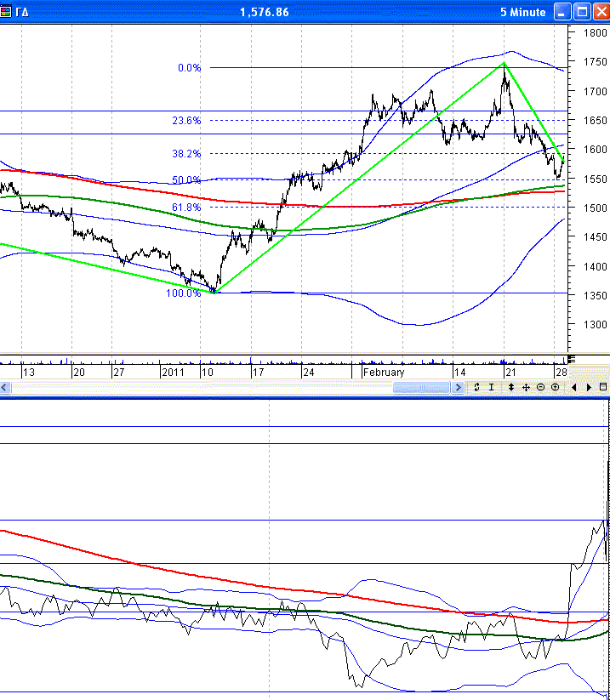Screen dimensions: 610x700
Task: Click the vertical expand arrows icon
Action: click(510, 387)
